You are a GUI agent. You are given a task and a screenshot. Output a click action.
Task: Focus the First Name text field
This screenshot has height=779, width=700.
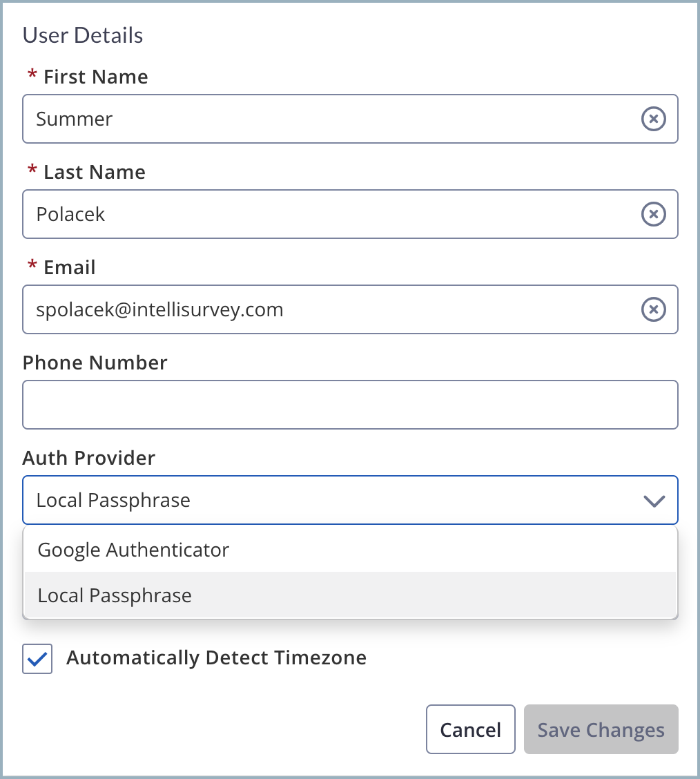tap(350, 119)
